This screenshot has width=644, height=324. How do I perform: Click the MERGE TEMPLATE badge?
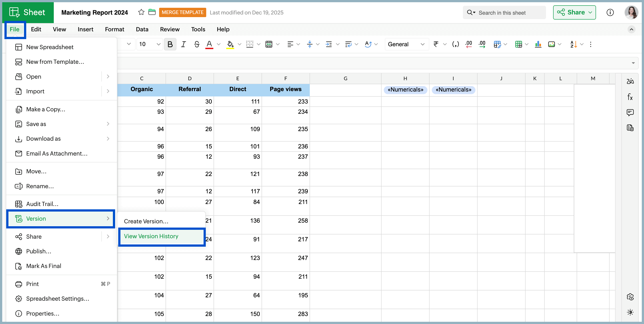coord(182,12)
